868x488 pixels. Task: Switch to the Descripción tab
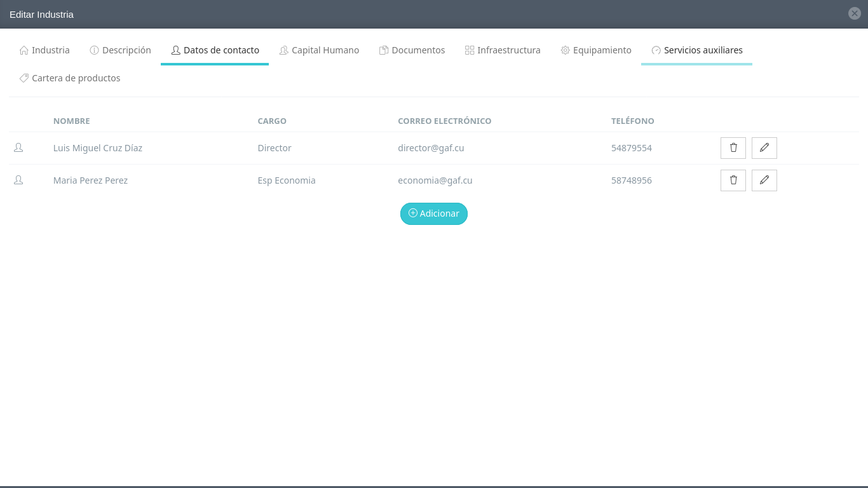120,50
